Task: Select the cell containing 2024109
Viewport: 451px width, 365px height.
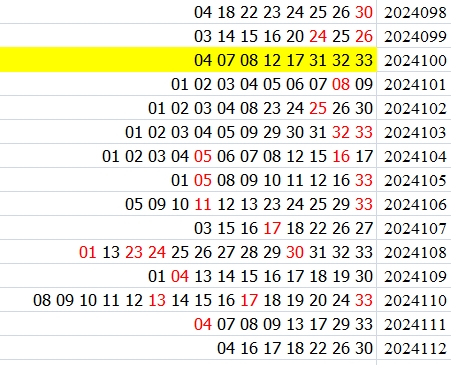Action: pyautogui.click(x=414, y=276)
